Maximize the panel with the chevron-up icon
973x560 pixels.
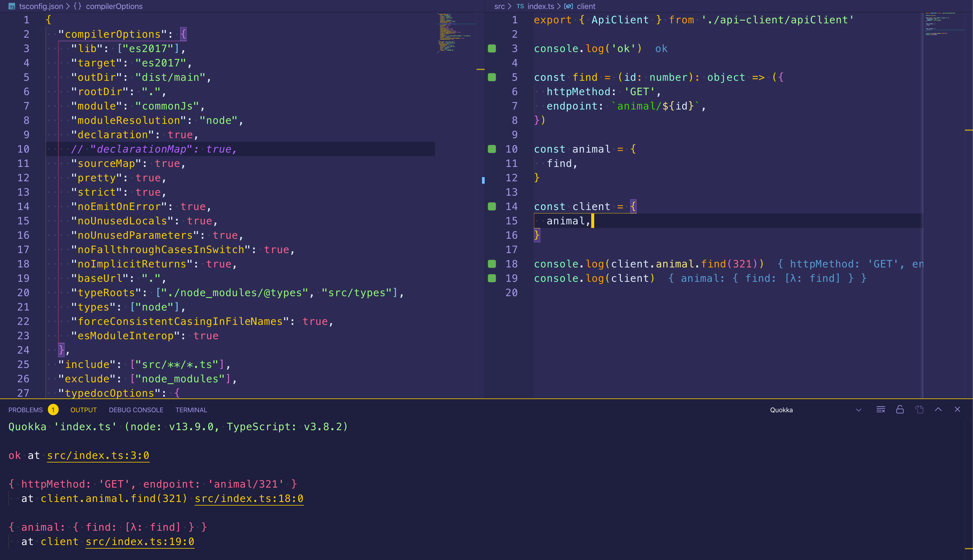pyautogui.click(x=938, y=410)
